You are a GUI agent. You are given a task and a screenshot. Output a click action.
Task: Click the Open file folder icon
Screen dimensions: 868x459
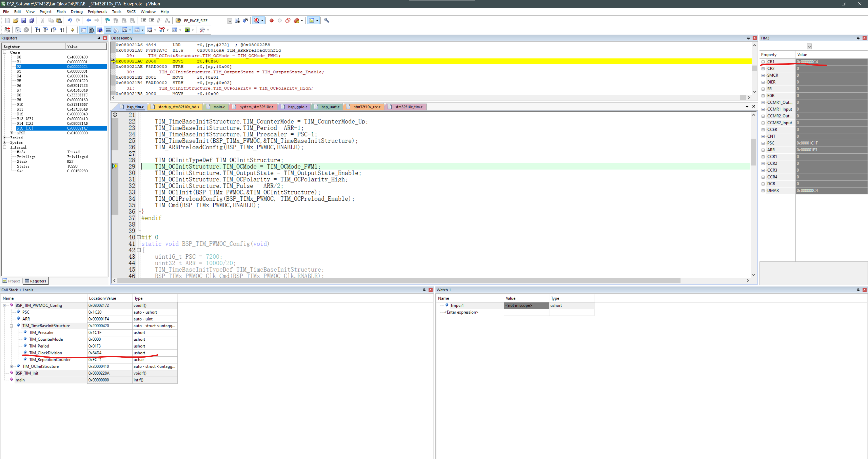(x=16, y=21)
